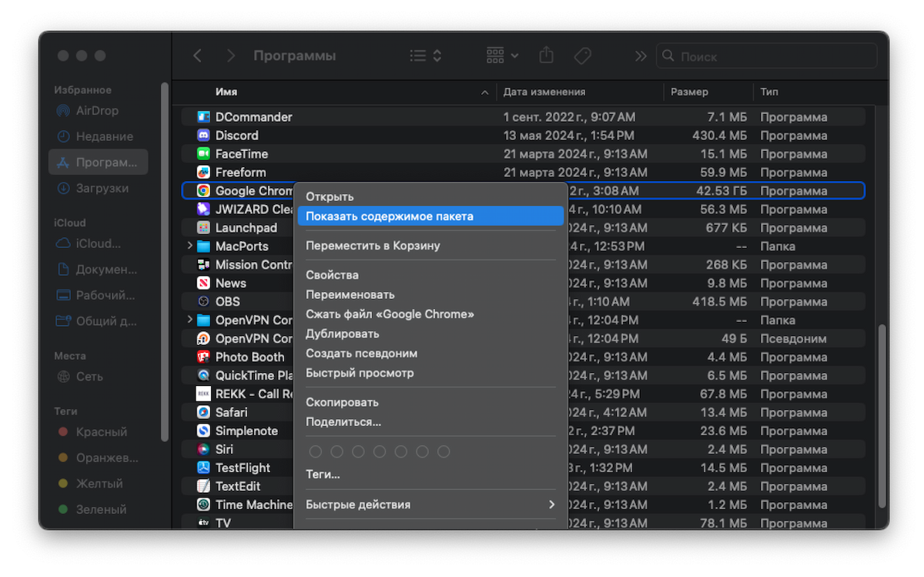Select the News app icon

coord(203,283)
